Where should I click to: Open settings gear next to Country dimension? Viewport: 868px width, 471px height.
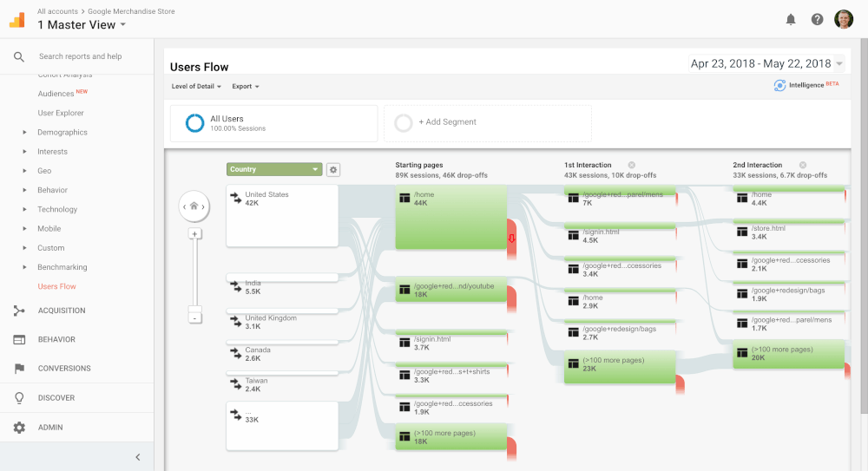point(333,170)
